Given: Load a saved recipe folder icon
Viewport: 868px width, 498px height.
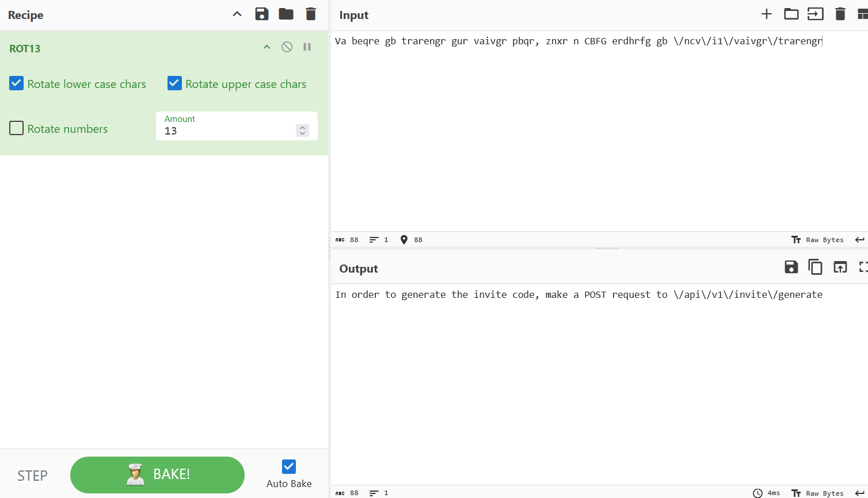Looking at the screenshot, I should click(x=286, y=14).
